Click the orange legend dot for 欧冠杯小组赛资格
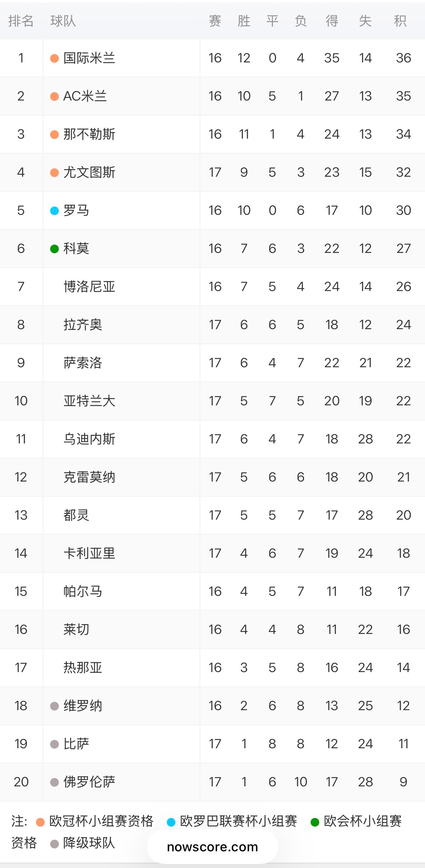The image size is (425, 868). pyautogui.click(x=40, y=822)
